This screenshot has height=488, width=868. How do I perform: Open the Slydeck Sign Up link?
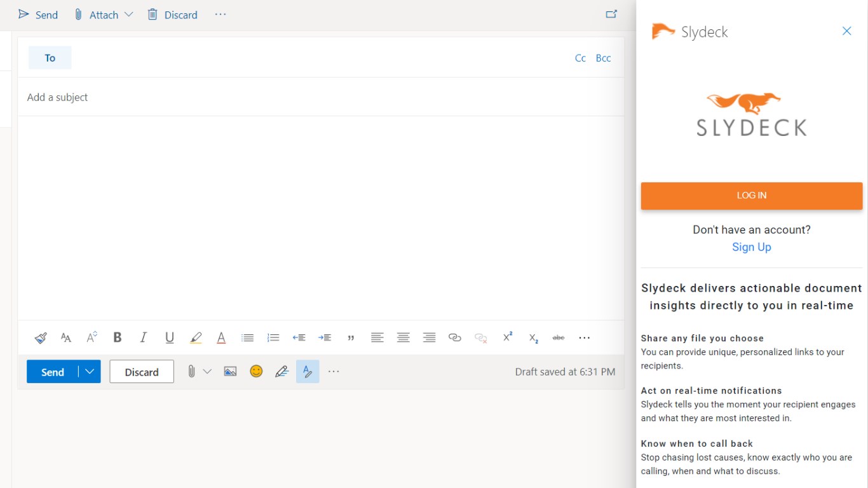752,247
